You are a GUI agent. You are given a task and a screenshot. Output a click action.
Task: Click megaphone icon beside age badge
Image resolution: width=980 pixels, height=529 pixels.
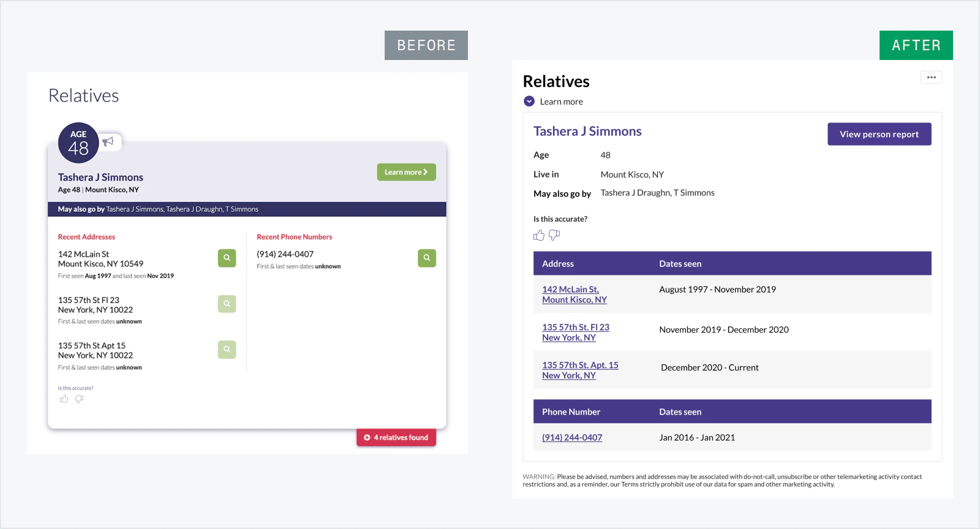(108, 142)
